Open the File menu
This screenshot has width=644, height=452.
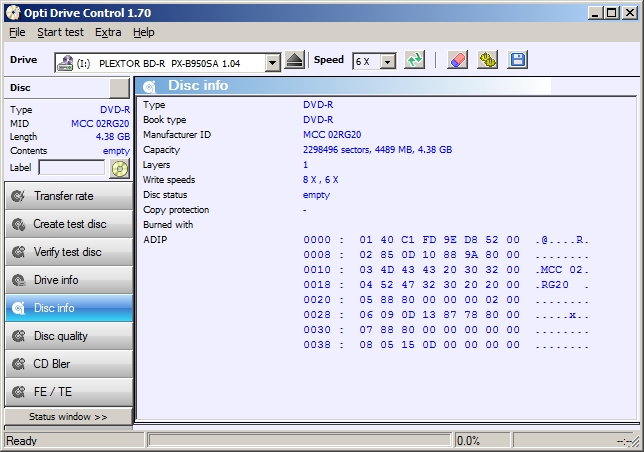tap(17, 32)
